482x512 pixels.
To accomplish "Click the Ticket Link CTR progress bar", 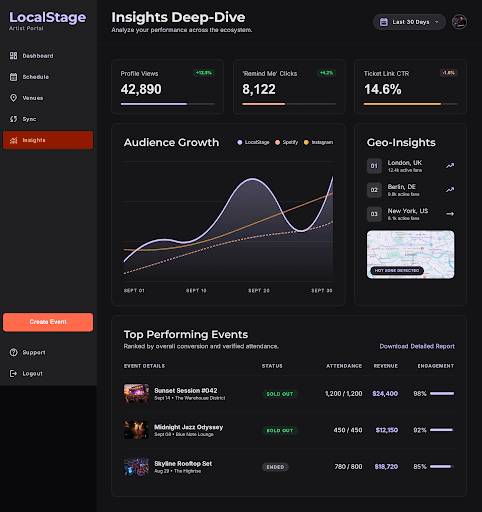I will (410, 104).
